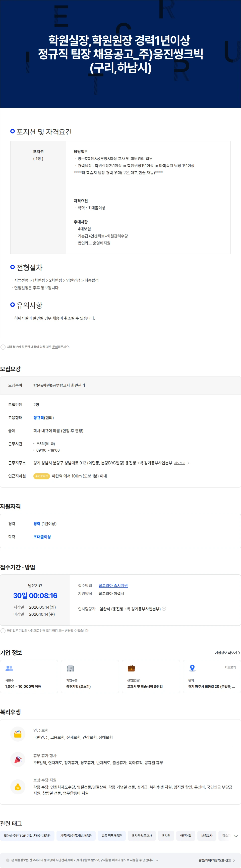This screenshot has height=868, width=241.
Task: Click the 교과서 및 학습서적 출판업 text
Action: (x=145, y=686)
